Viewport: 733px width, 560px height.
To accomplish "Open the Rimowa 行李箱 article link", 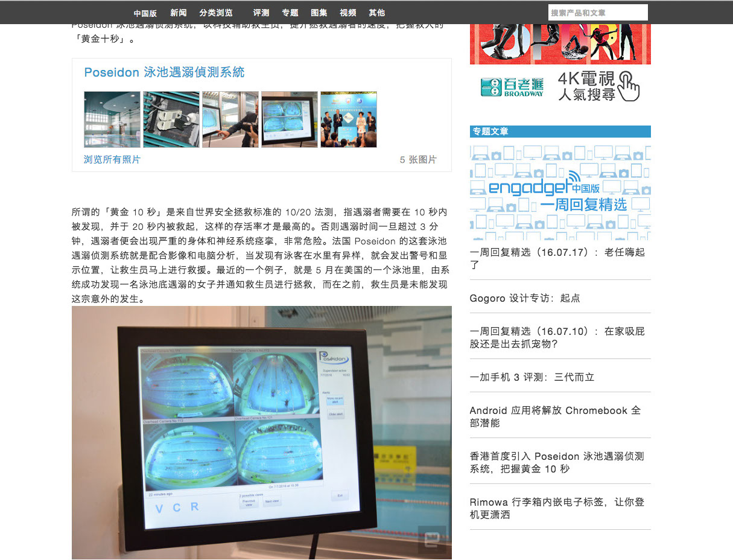I will point(556,508).
